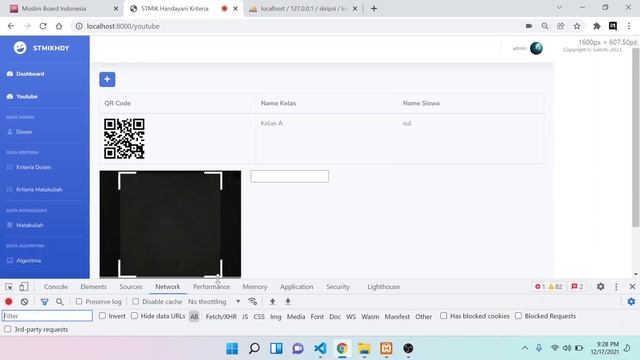Click the network Filter text field
The width and height of the screenshot is (640, 360).
(47, 316)
